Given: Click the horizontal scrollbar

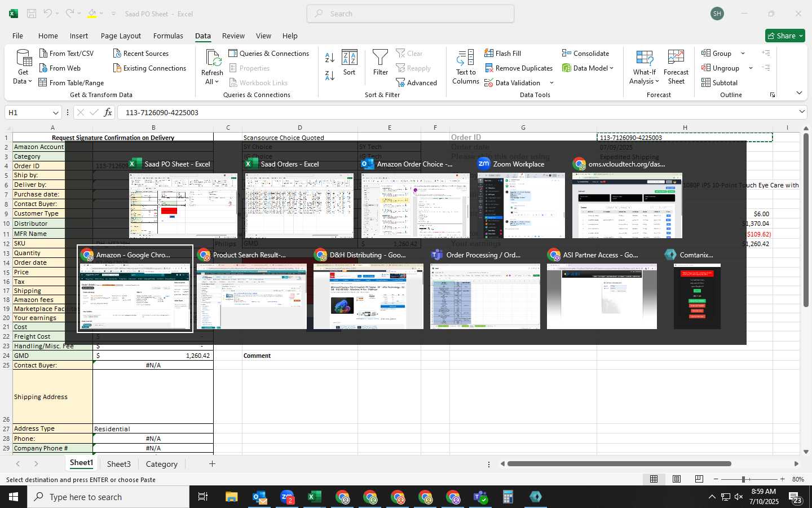Looking at the screenshot, I should pyautogui.click(x=619, y=464).
